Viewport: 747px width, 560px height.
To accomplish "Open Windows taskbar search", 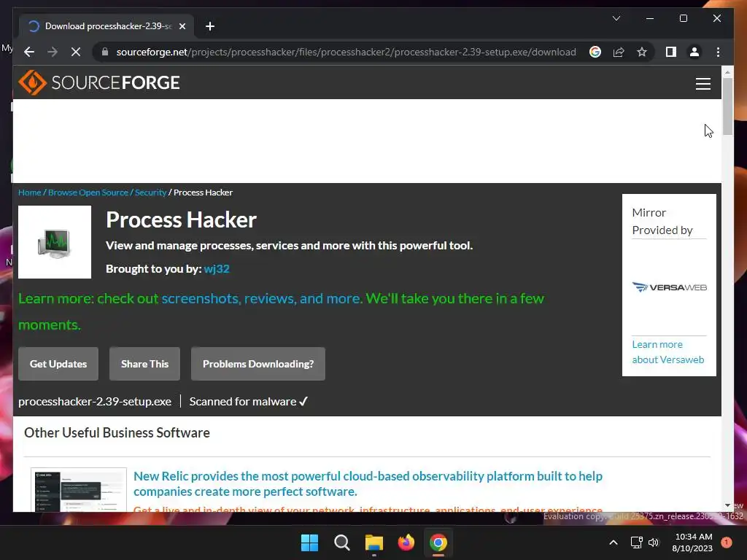I will (x=341, y=542).
